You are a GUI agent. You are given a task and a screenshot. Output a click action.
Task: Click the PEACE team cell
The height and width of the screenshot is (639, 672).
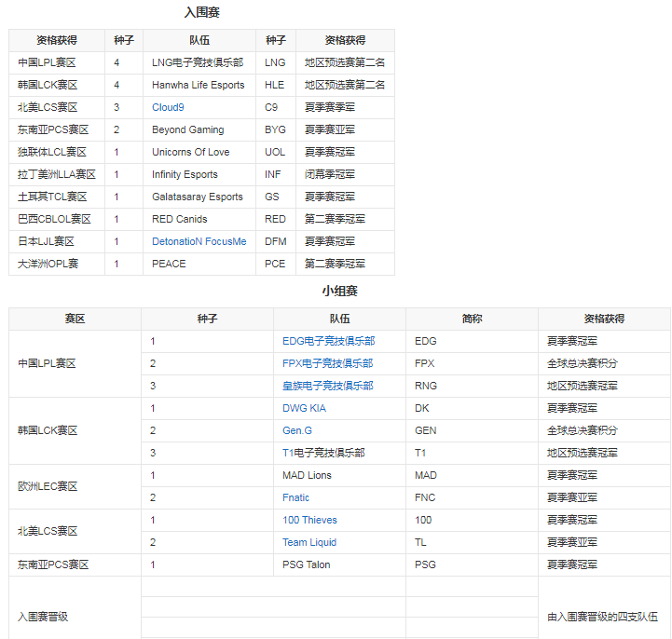pos(199,264)
